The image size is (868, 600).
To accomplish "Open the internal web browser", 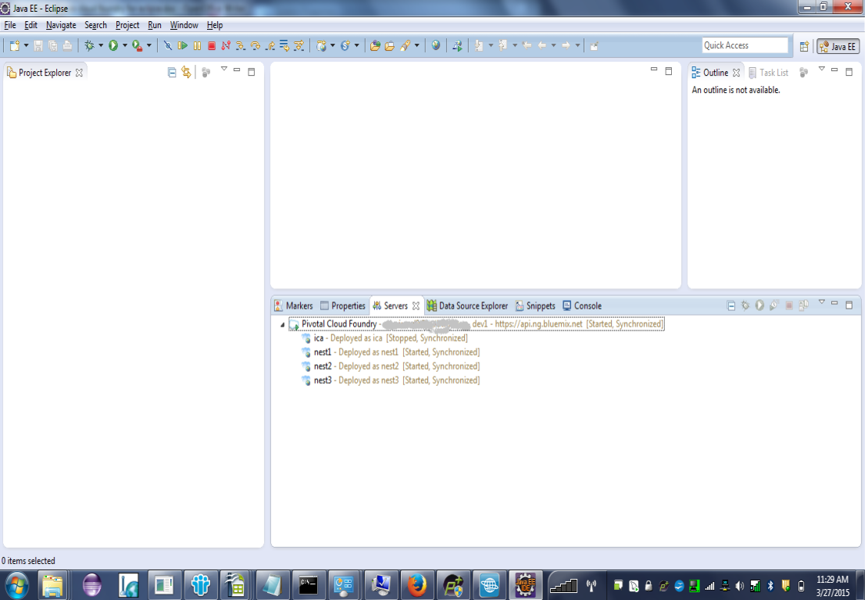I will tap(436, 45).
